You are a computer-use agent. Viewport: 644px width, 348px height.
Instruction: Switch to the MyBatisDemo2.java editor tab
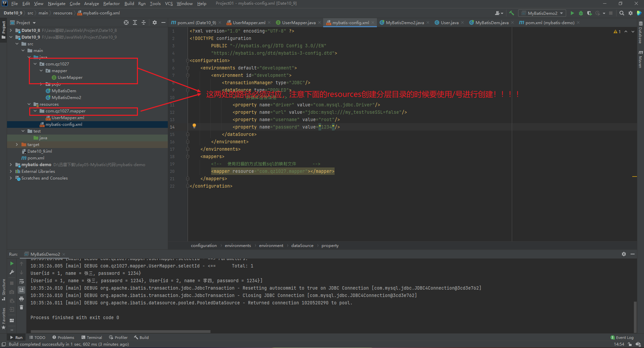tap(405, 22)
